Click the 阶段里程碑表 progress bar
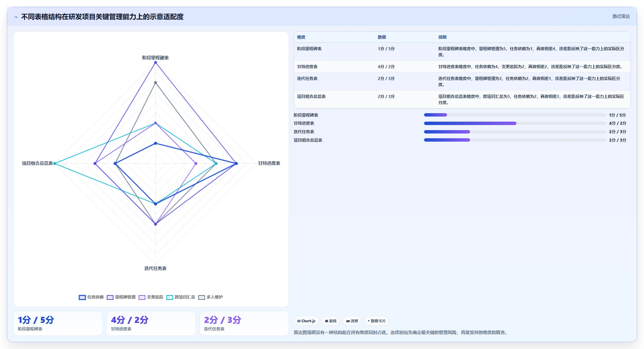Screen dimensions: 644x349 pyautogui.click(x=515, y=115)
